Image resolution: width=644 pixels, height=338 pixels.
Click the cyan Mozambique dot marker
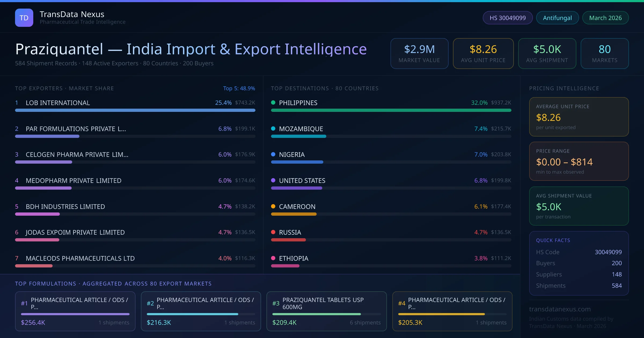tap(273, 128)
